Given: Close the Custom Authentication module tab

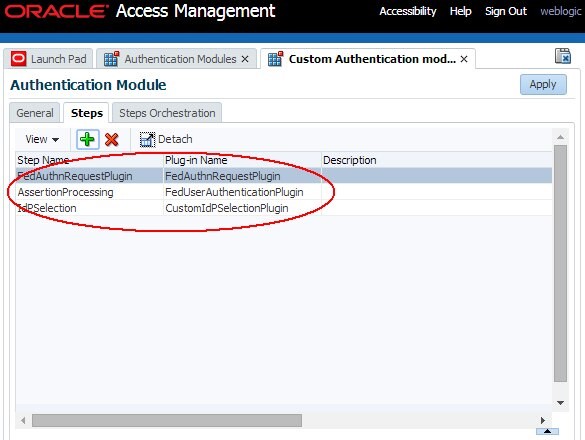Looking at the screenshot, I should [x=464, y=59].
